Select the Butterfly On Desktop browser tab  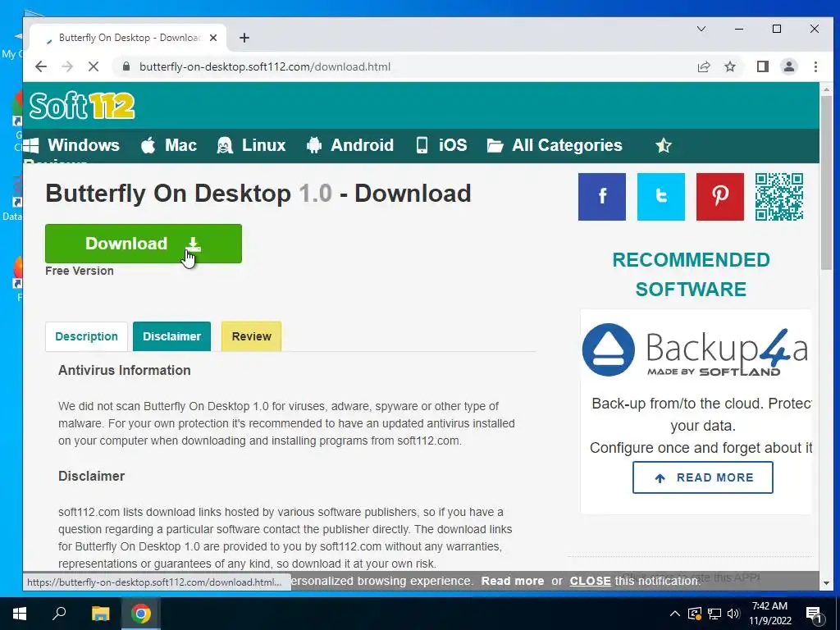coord(129,38)
